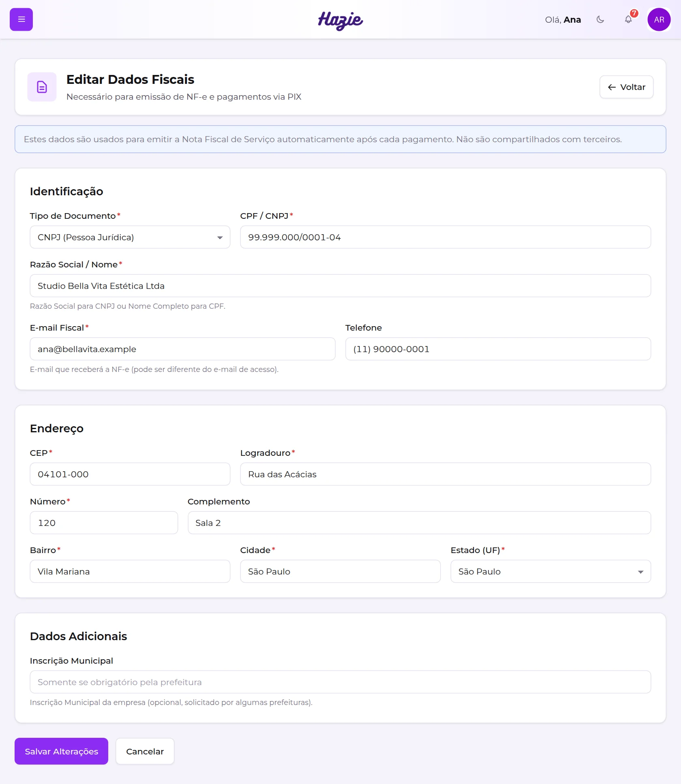Image resolution: width=681 pixels, height=784 pixels.
Task: Click the fiscal document icon
Action: (x=42, y=87)
